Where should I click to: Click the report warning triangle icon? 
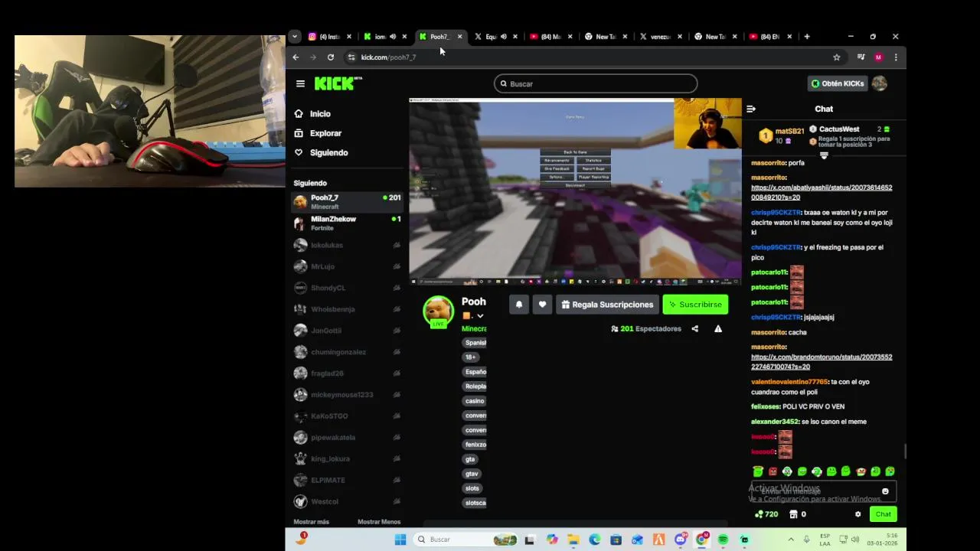718,329
